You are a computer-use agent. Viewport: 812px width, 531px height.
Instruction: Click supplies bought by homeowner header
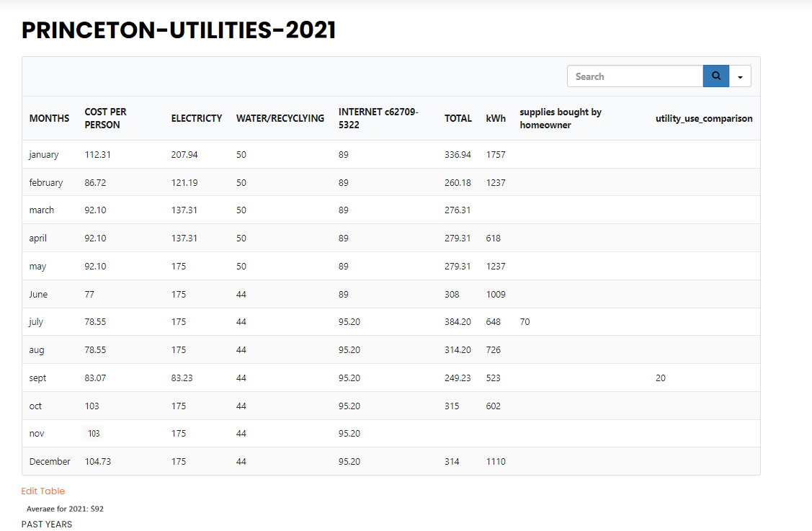click(561, 118)
